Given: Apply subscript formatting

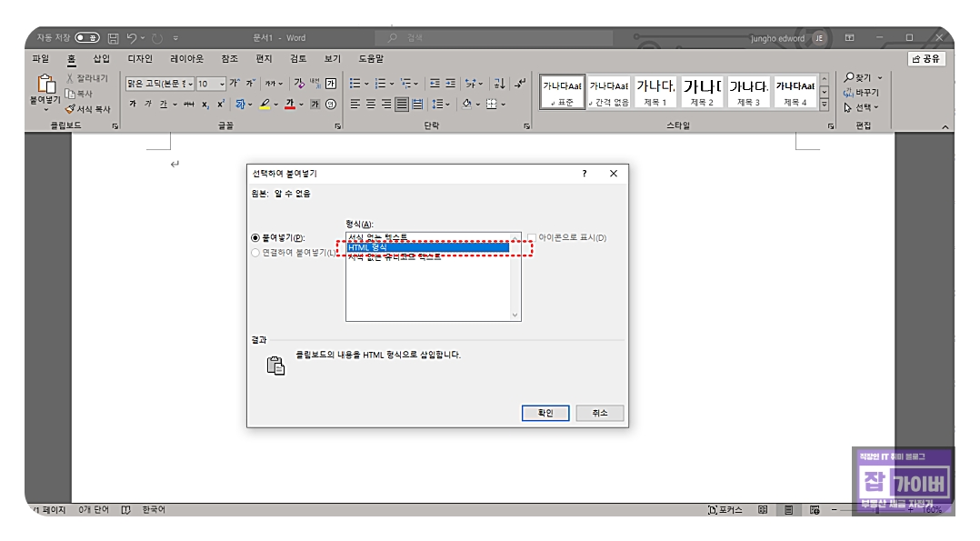Looking at the screenshot, I should click(x=205, y=105).
